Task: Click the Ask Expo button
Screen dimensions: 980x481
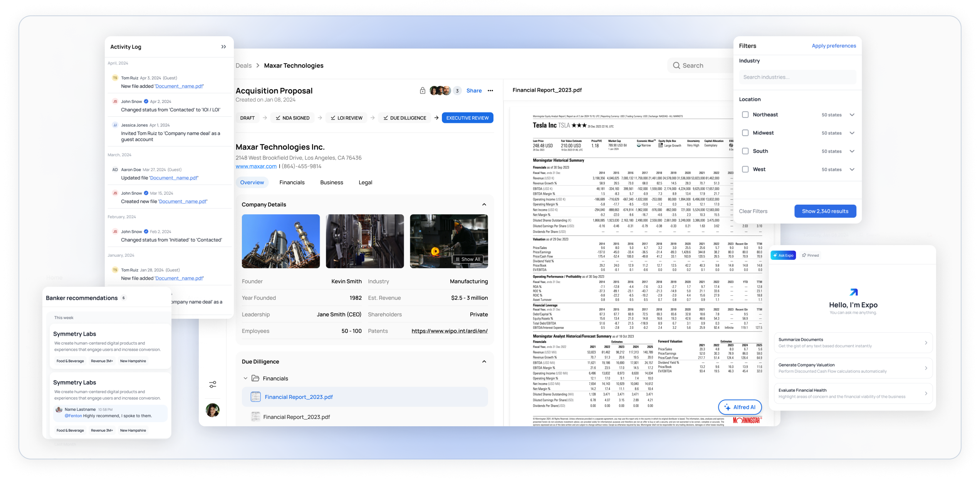Action: point(783,255)
